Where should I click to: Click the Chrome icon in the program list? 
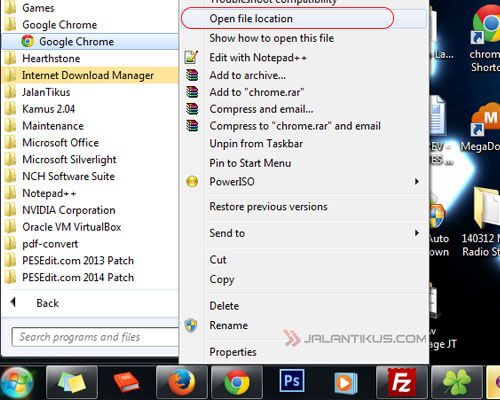(28, 41)
